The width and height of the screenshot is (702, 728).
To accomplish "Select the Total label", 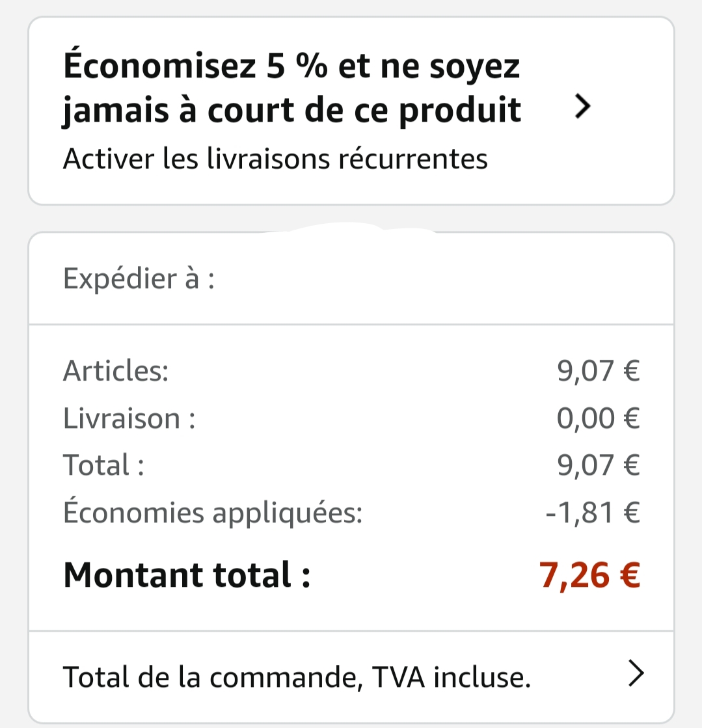I will pyautogui.click(x=103, y=465).
